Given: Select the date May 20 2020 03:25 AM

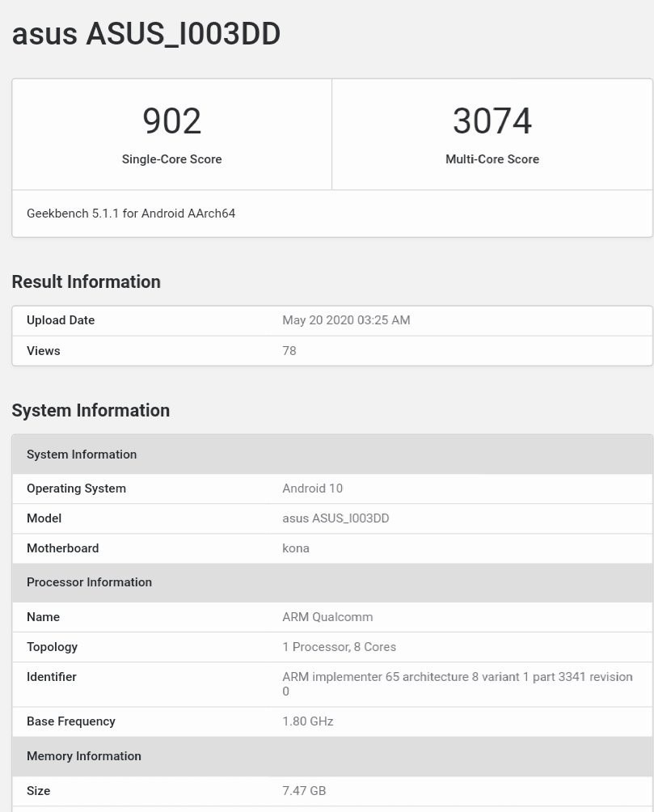Looking at the screenshot, I should (x=347, y=320).
